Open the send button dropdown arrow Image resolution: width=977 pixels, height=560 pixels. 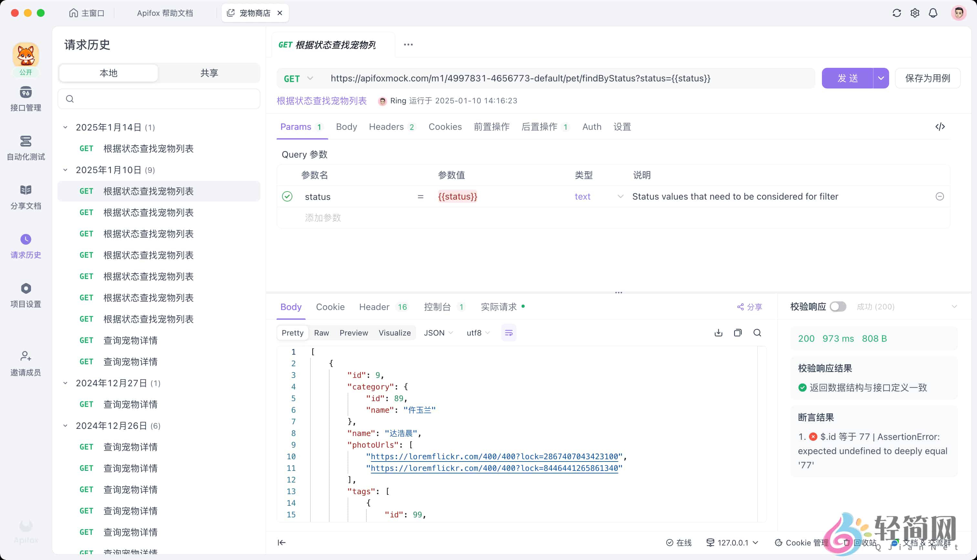[881, 78]
